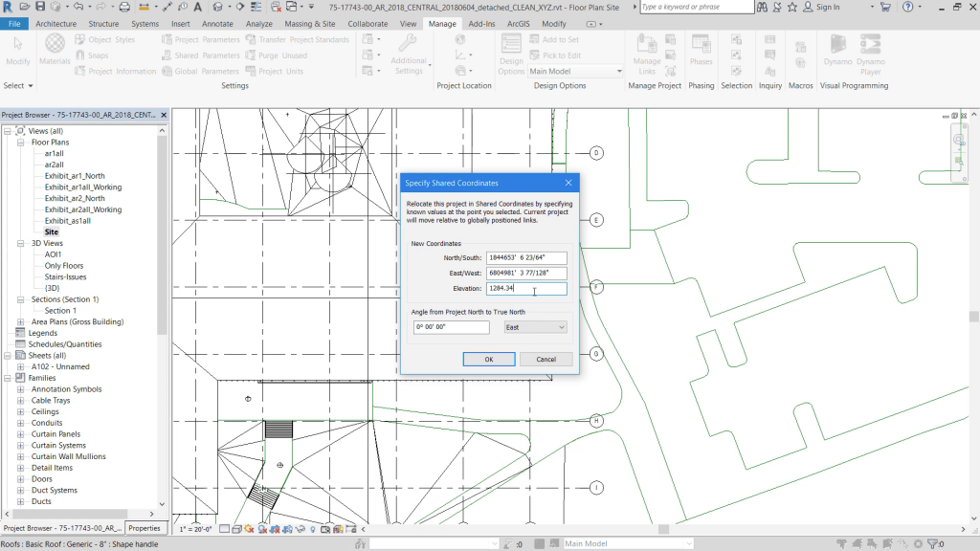Click the Communication Center binoculars search icon
Screen dimensions: 980x551
coord(762,7)
